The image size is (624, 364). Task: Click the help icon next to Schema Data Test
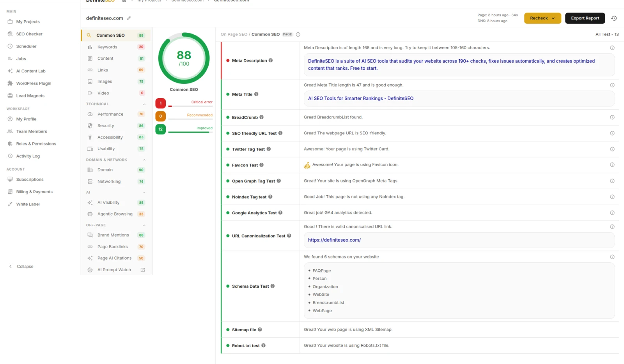point(273,286)
